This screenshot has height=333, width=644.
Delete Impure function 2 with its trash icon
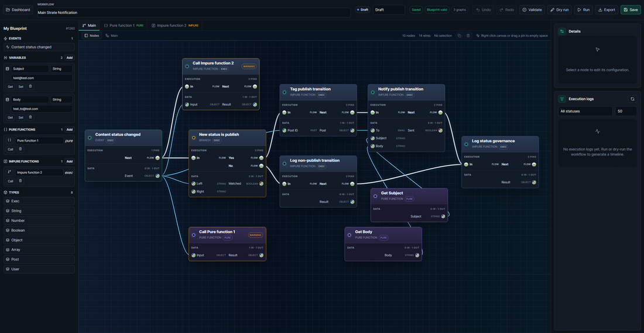pyautogui.click(x=20, y=181)
